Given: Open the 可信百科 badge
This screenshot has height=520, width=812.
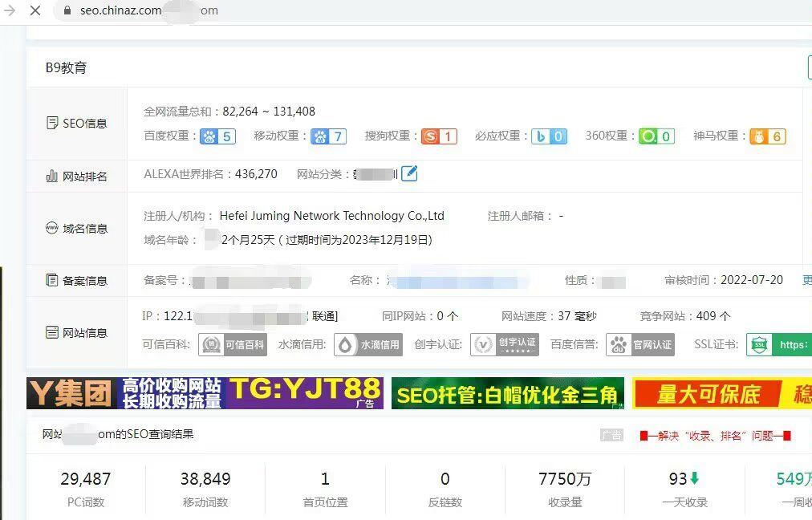Looking at the screenshot, I should [x=233, y=345].
